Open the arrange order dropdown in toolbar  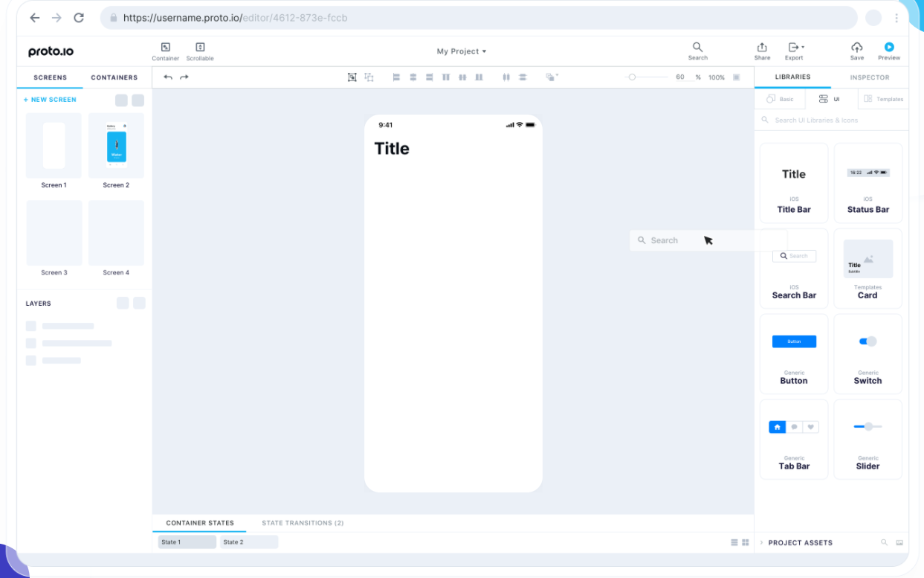(x=552, y=77)
